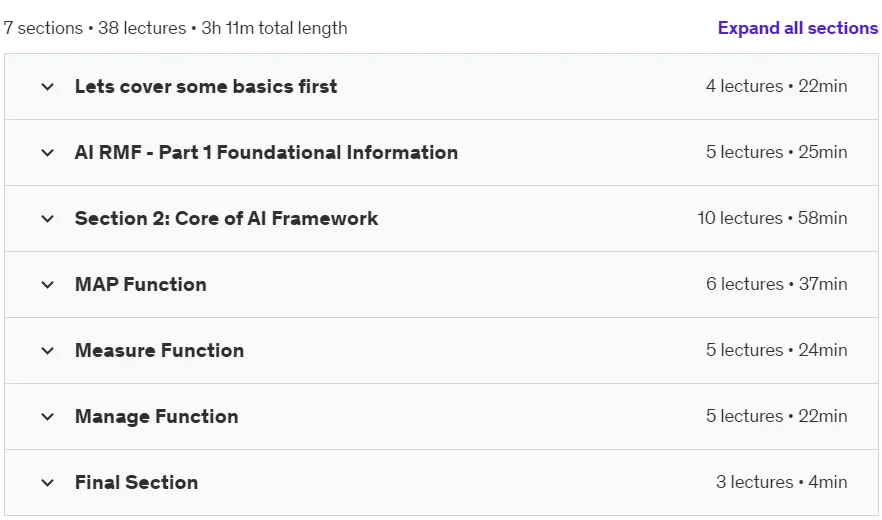Click the 5 lectures • 24min label
The height and width of the screenshot is (520, 882).
click(x=777, y=350)
